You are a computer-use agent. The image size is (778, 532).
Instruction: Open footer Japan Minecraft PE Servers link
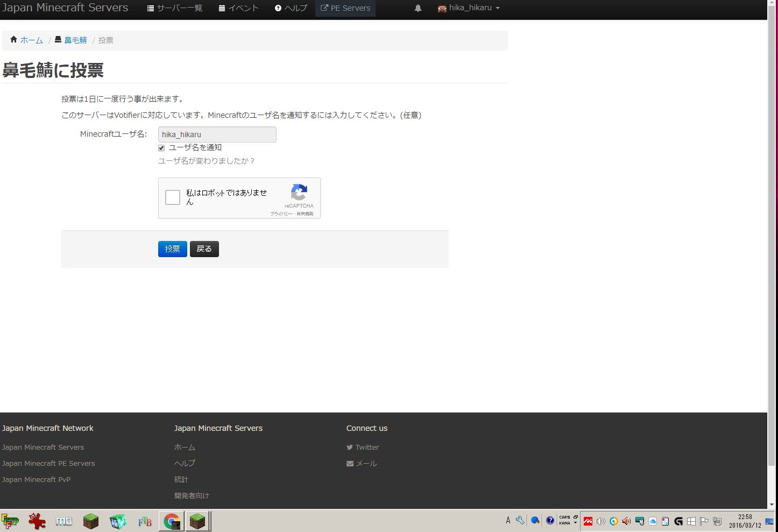click(48, 463)
